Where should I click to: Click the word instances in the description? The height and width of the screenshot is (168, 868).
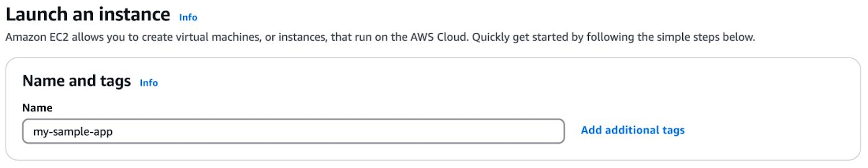point(303,37)
